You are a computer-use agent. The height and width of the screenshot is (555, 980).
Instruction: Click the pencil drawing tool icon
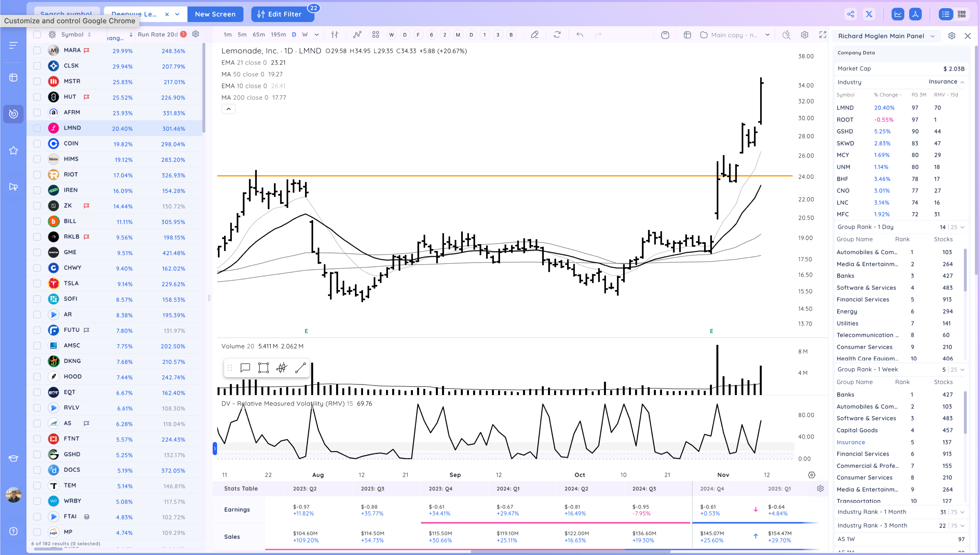(x=534, y=35)
